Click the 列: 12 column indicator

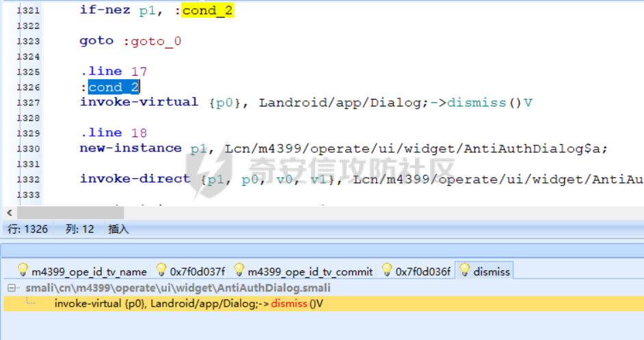coord(79,229)
